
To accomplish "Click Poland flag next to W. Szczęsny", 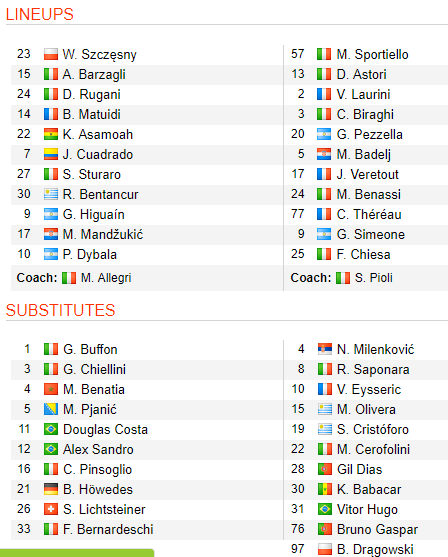I will coord(51,54).
